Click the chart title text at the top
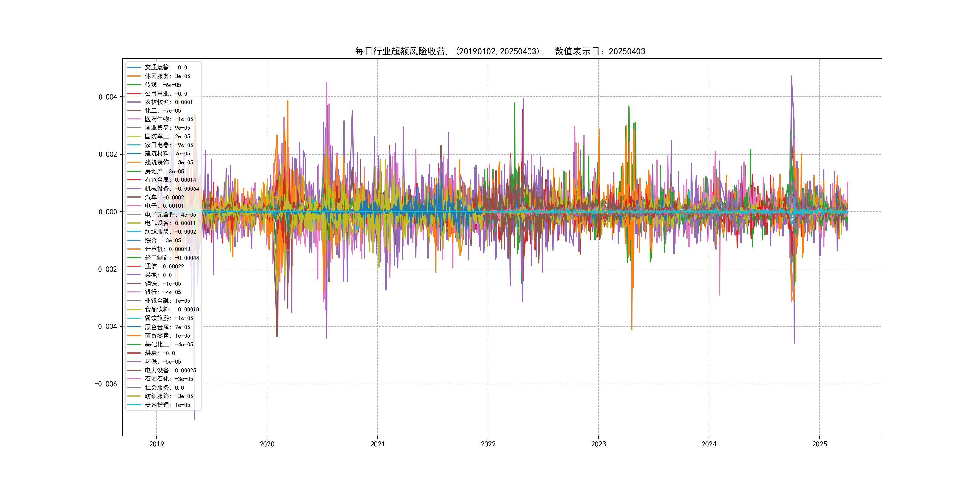980x490 pixels. point(500,51)
